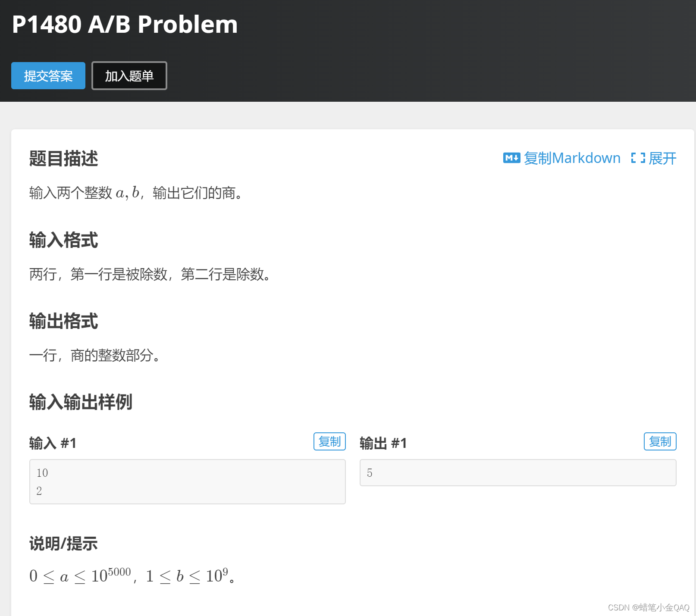Click the constraint formula 0 ≤ a ≤ 10^5000
Screen dimensions: 696x616
(x=80, y=575)
